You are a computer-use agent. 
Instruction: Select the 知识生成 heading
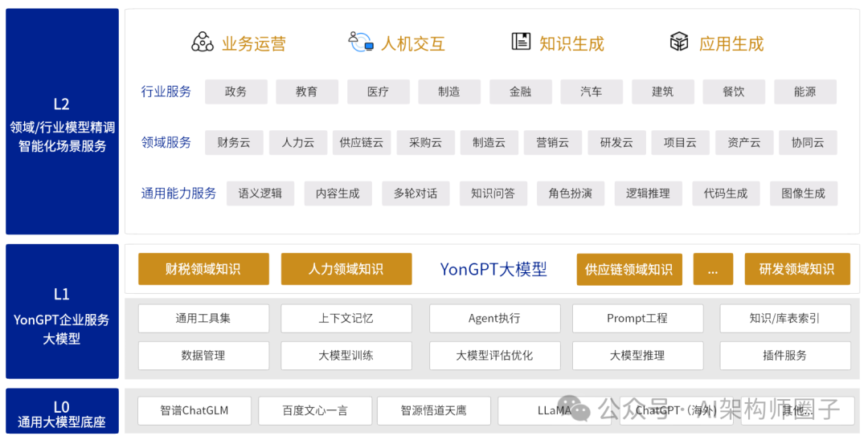(572, 43)
